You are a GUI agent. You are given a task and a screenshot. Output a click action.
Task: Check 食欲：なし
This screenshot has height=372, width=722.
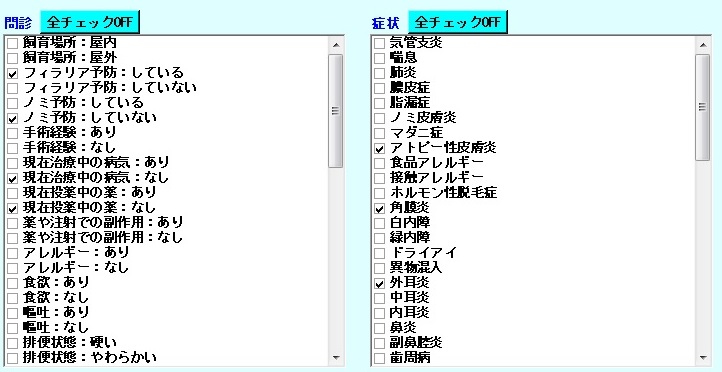(13, 298)
